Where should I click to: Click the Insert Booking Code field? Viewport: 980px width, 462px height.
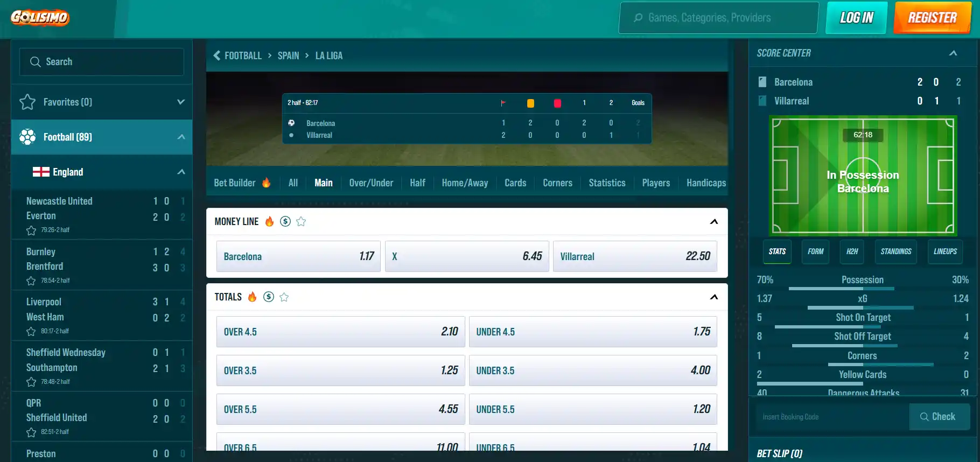point(832,417)
